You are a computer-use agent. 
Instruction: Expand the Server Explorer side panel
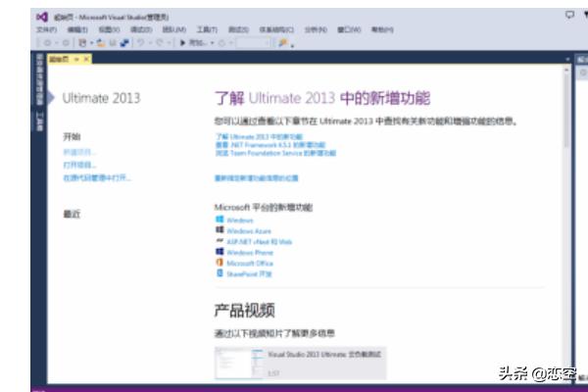pos(40,80)
